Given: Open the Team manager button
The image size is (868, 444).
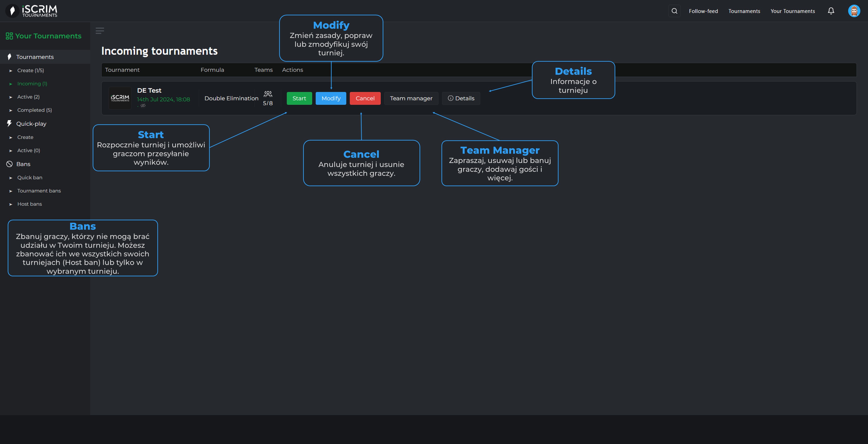Looking at the screenshot, I should (x=411, y=98).
